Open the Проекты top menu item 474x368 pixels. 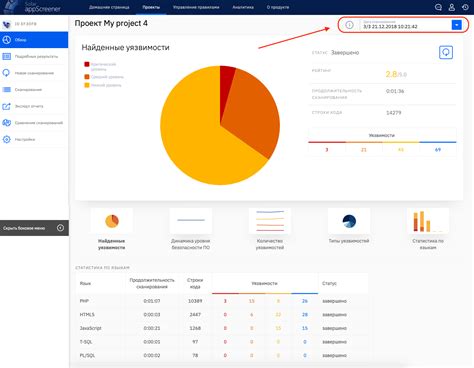pos(151,7)
